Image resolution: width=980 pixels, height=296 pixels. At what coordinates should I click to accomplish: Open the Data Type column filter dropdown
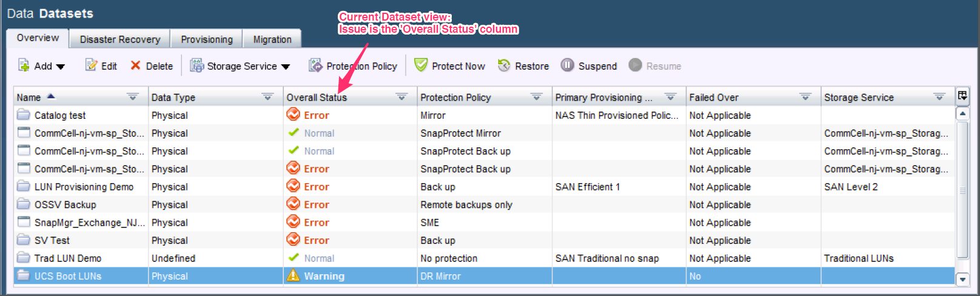[x=267, y=97]
